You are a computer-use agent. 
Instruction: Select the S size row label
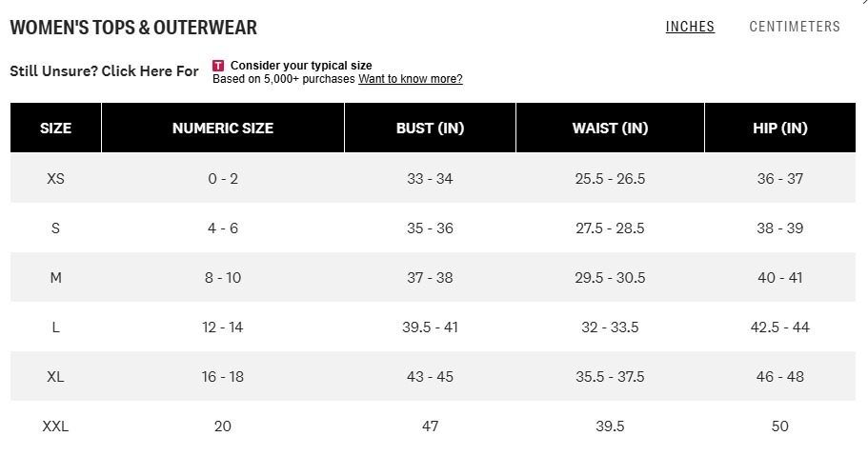pyautogui.click(x=55, y=228)
